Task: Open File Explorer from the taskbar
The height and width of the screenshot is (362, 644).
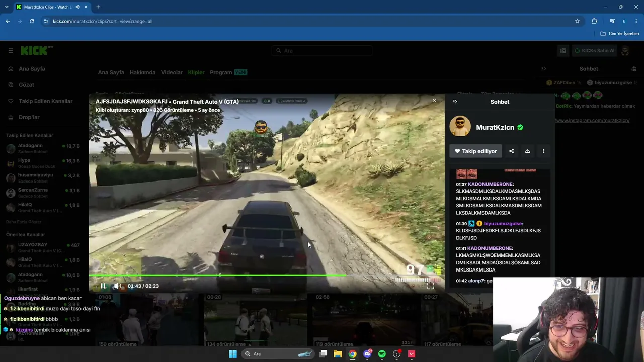Action: (338, 354)
